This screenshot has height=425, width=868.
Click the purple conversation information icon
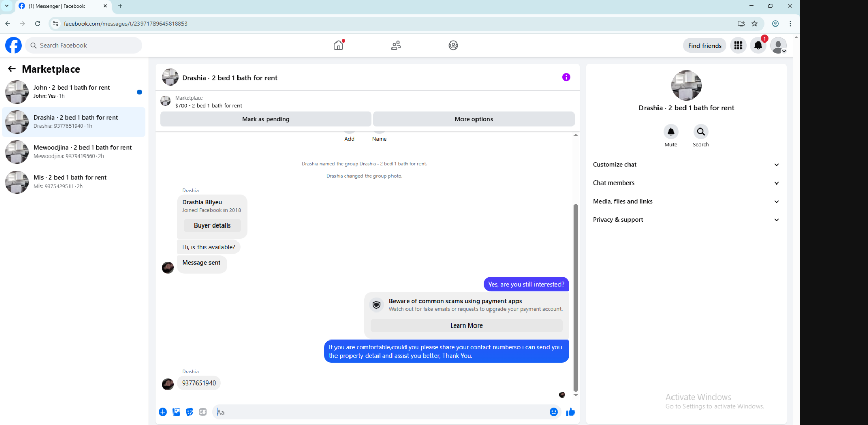tap(566, 77)
